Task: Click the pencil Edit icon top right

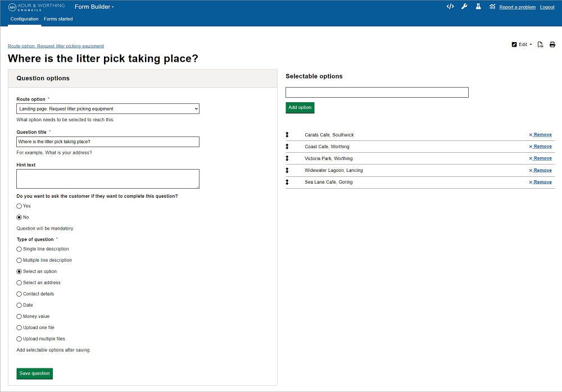Action: (x=514, y=44)
